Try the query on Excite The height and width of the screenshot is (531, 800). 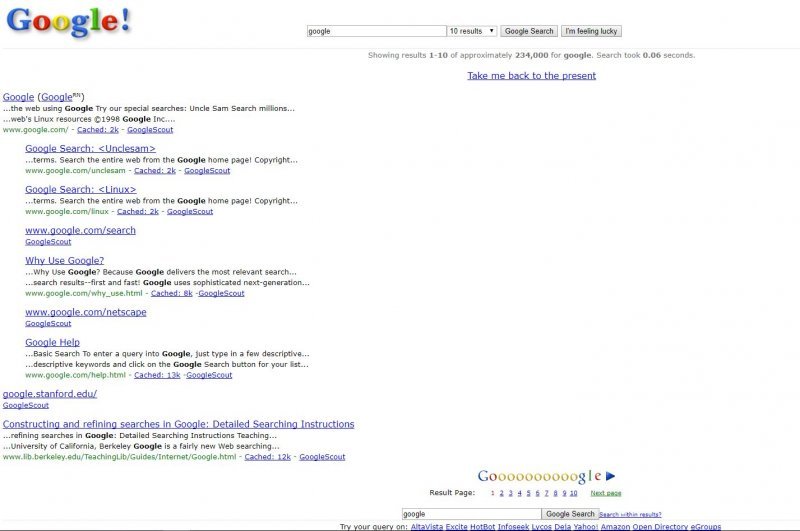click(x=456, y=527)
